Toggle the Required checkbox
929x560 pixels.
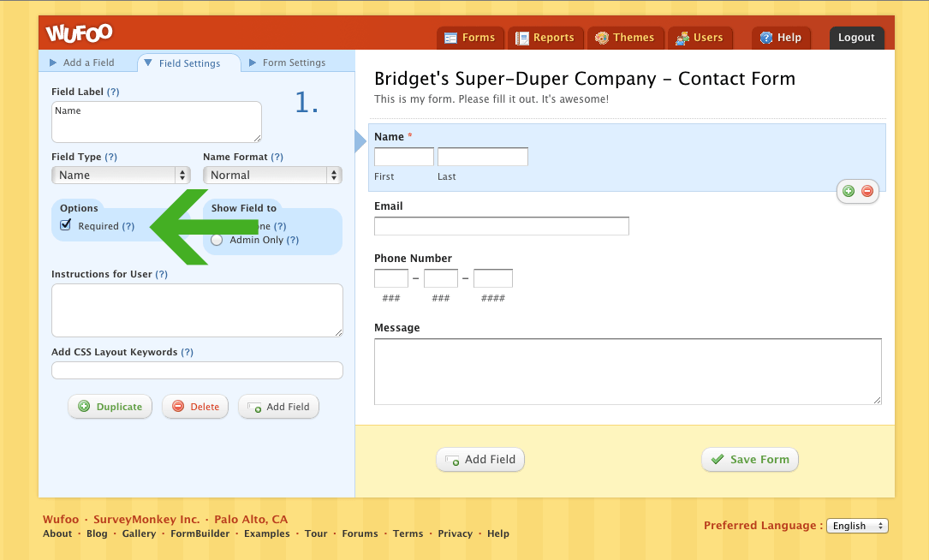66,225
